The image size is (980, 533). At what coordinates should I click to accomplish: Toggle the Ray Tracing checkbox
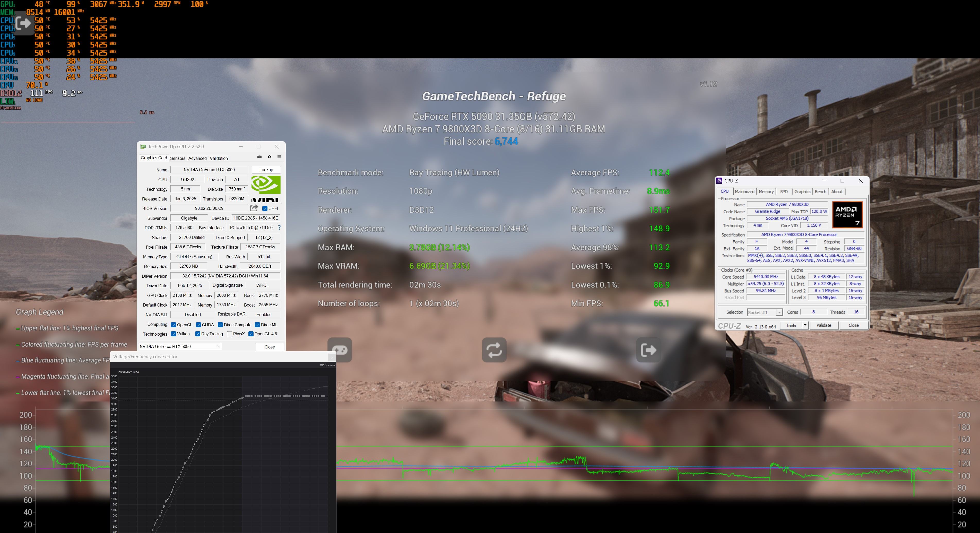[x=197, y=334]
